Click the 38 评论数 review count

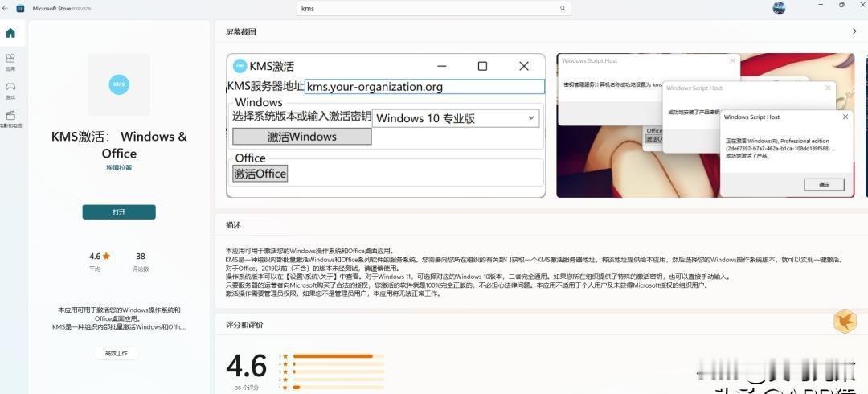(141, 261)
